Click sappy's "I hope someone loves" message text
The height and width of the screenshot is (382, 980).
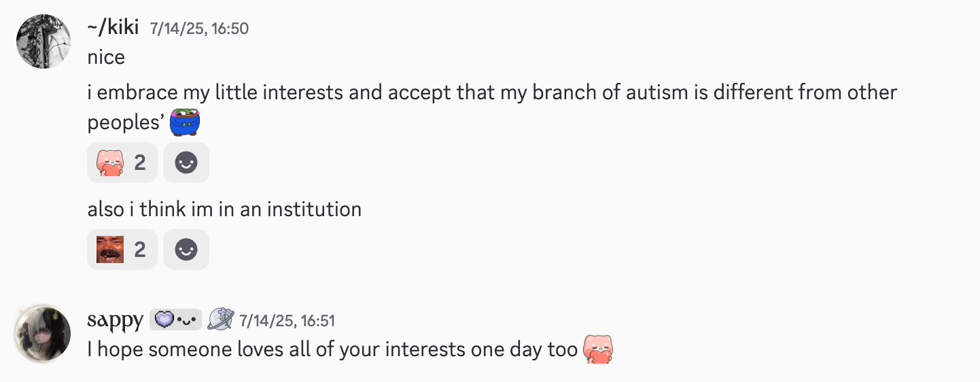(x=332, y=350)
